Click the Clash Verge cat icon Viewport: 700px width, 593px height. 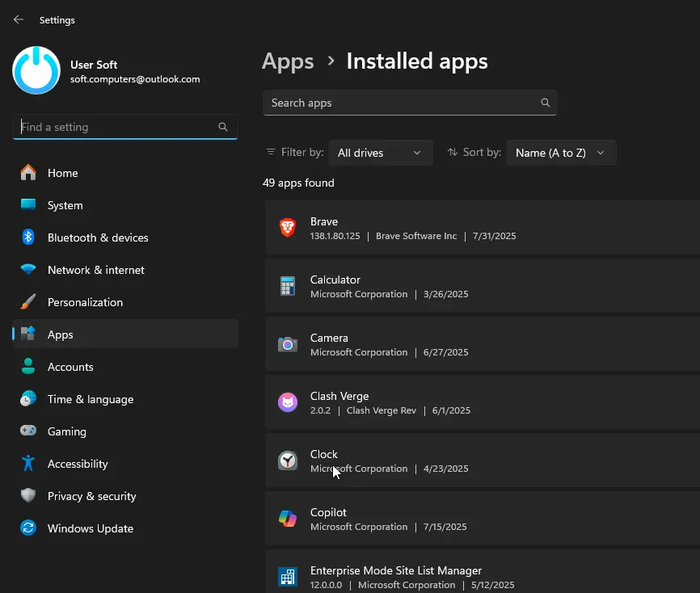[x=288, y=402]
